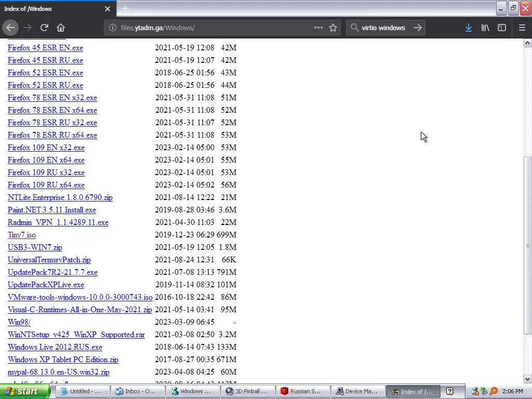Download USB3-WIN7.zip

tap(35, 247)
